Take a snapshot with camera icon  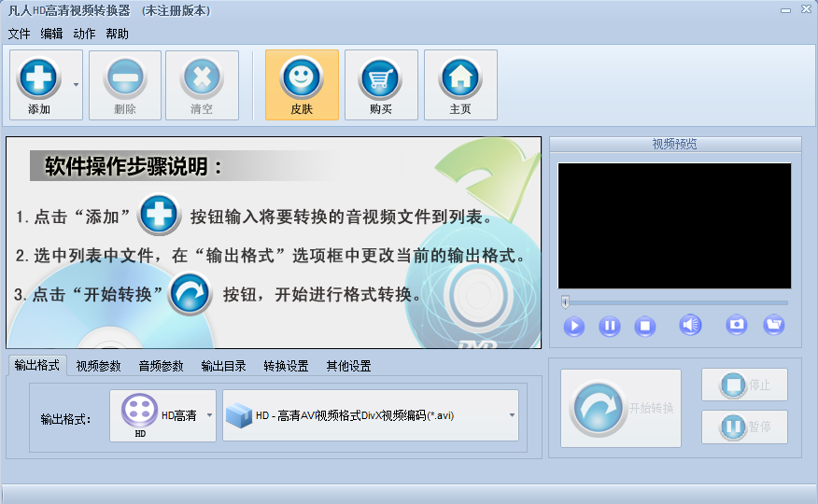[737, 325]
